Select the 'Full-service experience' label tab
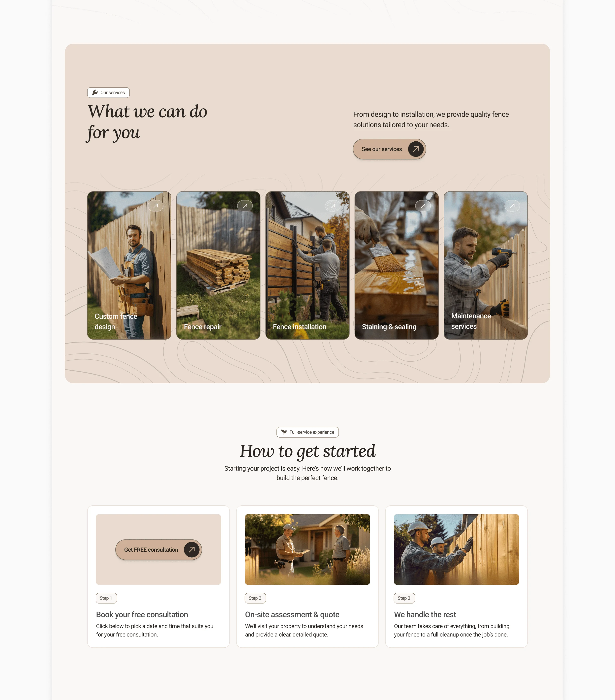 (307, 432)
